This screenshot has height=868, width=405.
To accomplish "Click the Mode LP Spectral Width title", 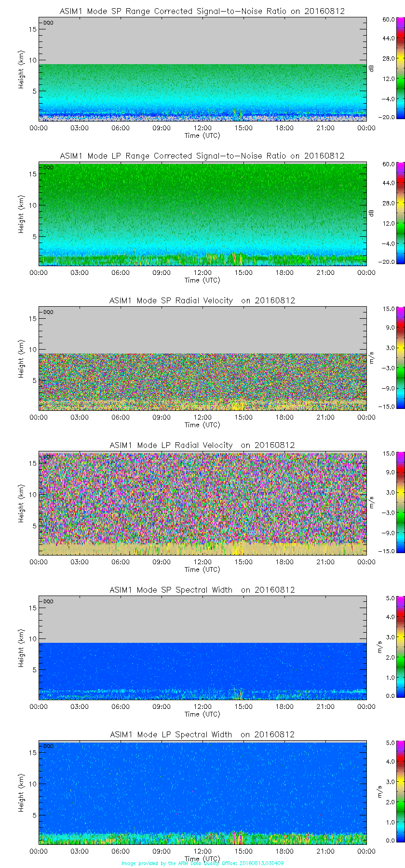I will click(202, 734).
